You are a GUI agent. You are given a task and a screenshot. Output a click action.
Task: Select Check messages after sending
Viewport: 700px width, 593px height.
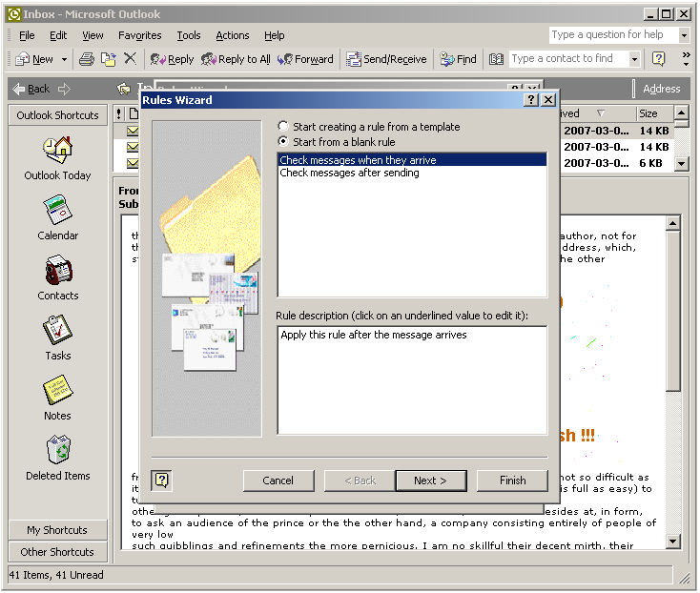click(x=412, y=173)
